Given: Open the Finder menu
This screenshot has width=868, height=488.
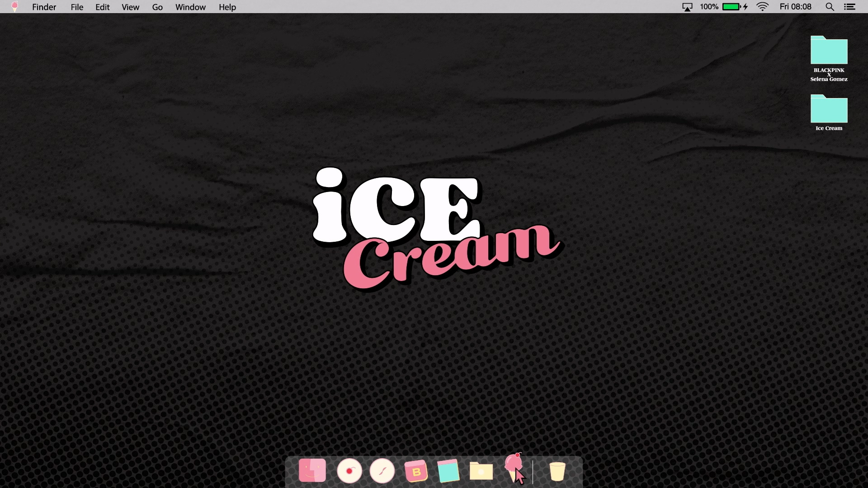Looking at the screenshot, I should (44, 7).
